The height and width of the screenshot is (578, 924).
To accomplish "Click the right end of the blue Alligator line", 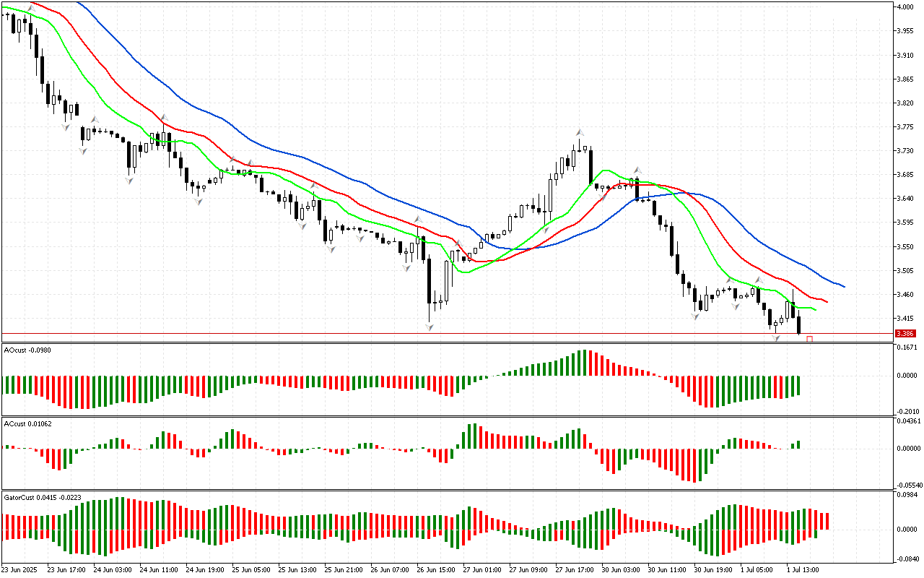I will coord(843,287).
